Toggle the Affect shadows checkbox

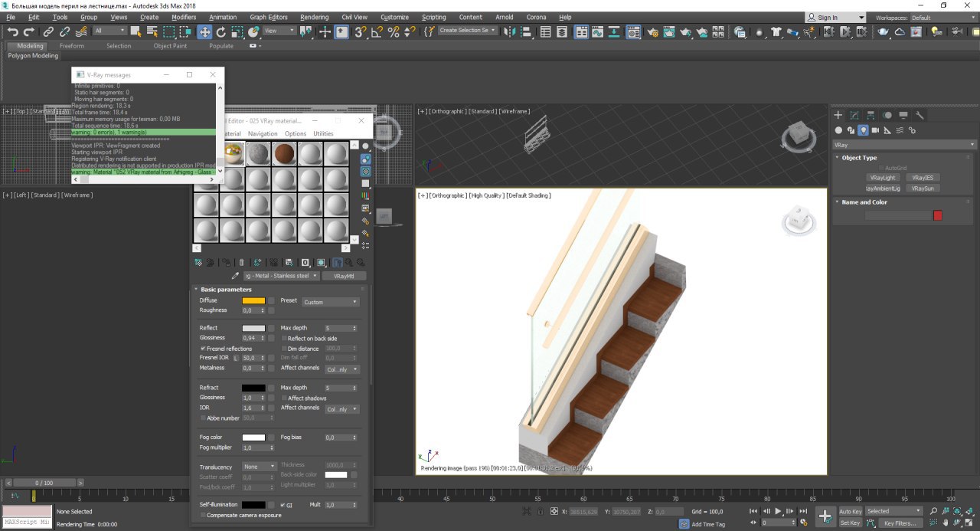284,398
